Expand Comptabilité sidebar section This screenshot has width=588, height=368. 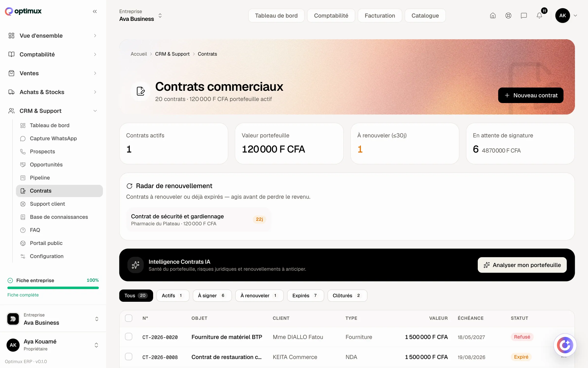(53, 54)
